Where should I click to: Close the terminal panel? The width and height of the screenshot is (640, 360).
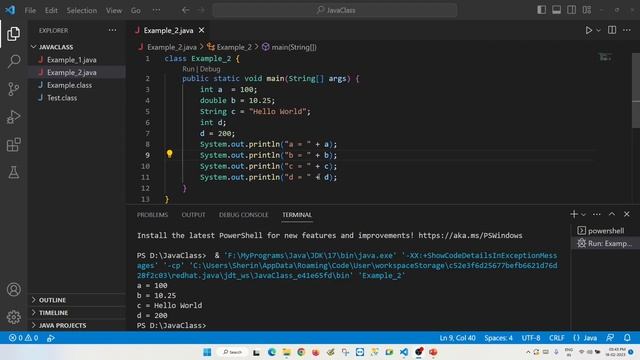(x=627, y=214)
